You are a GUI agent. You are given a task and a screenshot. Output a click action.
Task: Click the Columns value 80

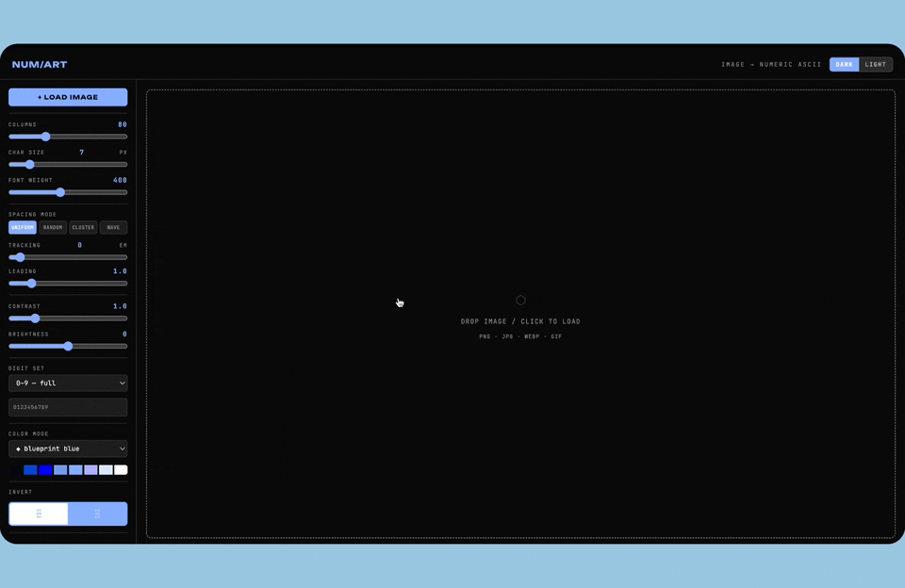123,124
